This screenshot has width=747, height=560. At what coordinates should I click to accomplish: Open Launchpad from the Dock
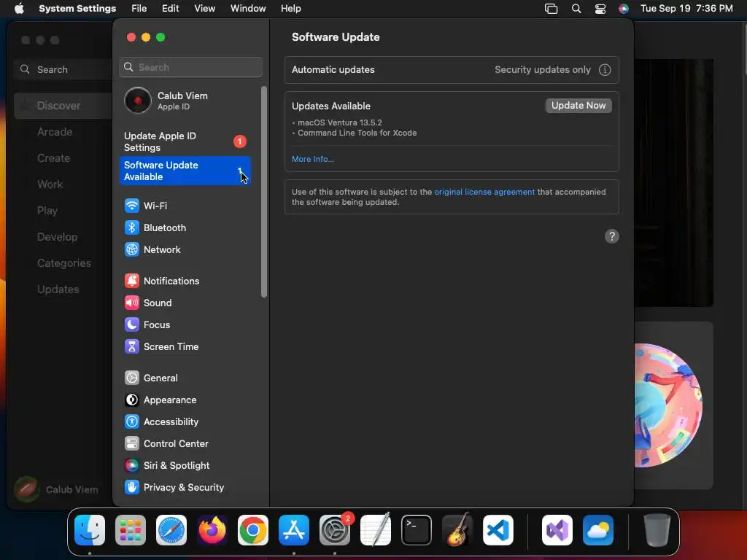[131, 530]
